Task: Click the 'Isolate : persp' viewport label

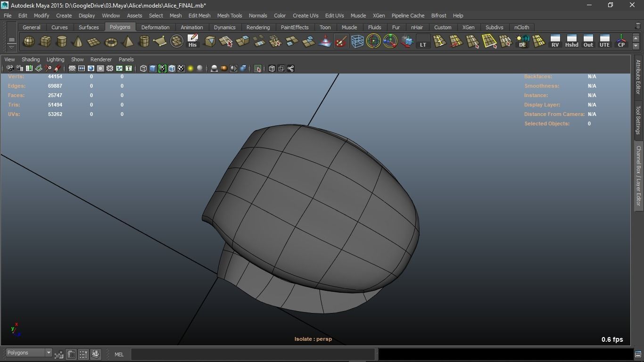Action: click(313, 339)
